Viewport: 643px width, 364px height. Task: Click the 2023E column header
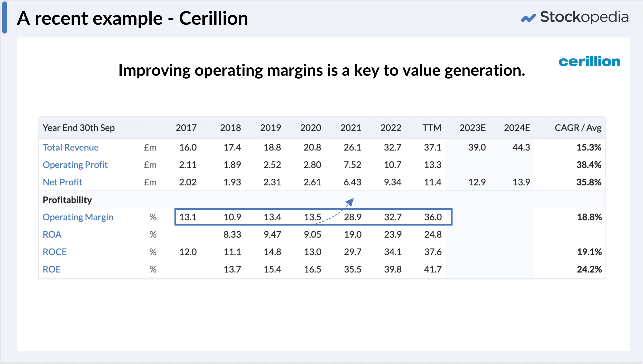(473, 128)
